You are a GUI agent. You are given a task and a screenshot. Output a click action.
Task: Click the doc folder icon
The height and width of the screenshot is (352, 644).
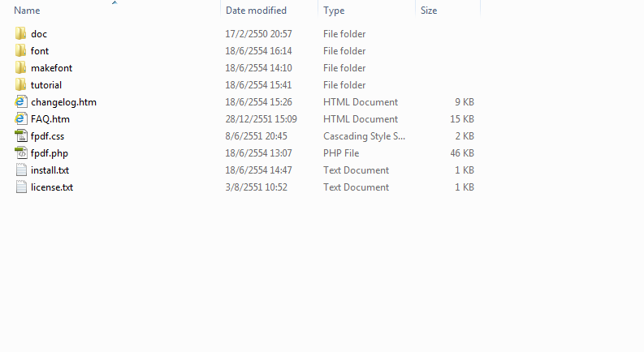click(21, 34)
